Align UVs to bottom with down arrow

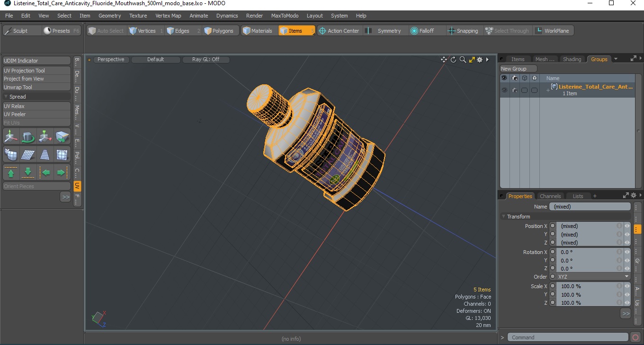[28, 172]
